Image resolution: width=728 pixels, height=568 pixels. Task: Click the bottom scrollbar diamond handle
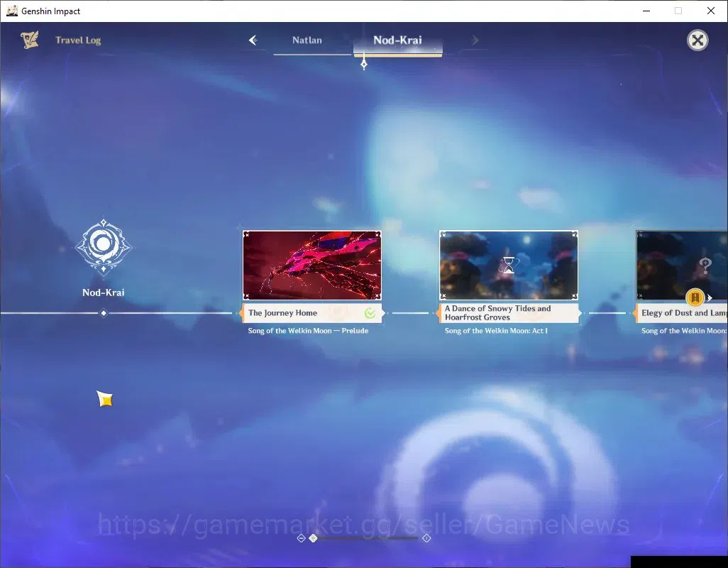(x=314, y=538)
